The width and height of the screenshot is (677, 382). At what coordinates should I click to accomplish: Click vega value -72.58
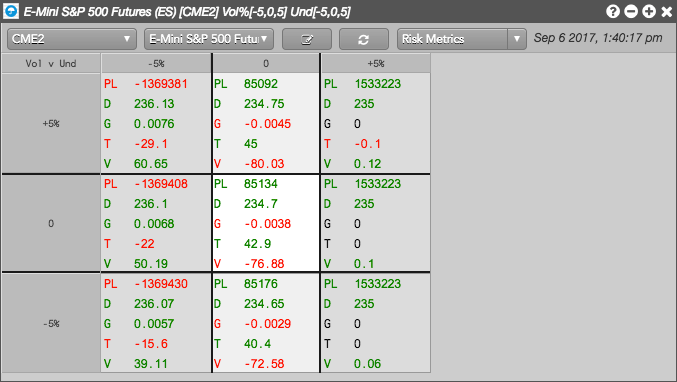(264, 363)
